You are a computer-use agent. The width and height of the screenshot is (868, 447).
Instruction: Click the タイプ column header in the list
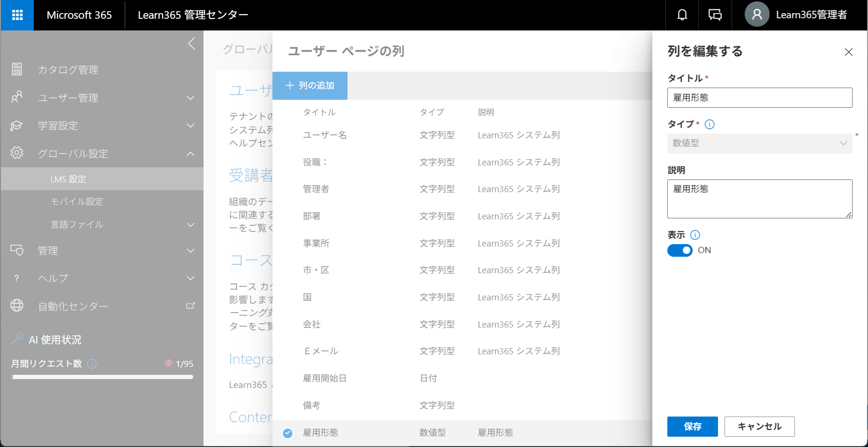coord(431,112)
